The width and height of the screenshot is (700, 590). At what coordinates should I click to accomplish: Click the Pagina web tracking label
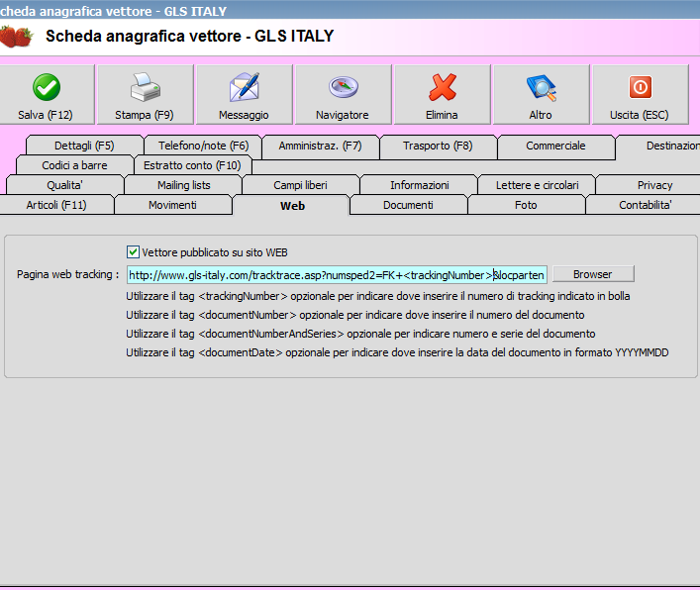click(67, 274)
